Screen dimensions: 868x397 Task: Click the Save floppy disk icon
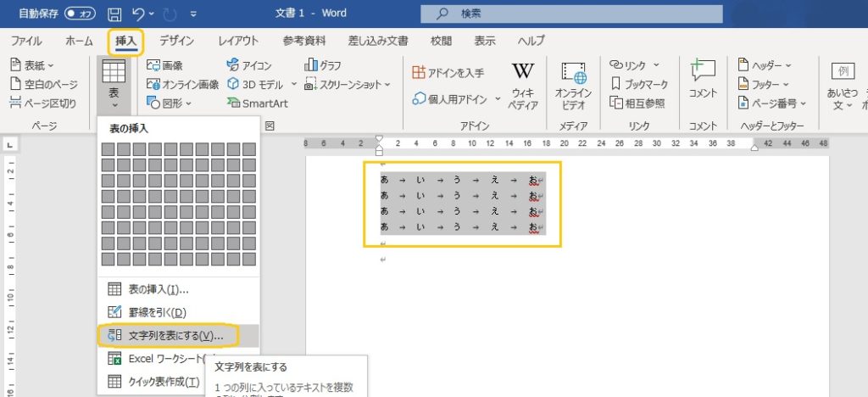114,14
